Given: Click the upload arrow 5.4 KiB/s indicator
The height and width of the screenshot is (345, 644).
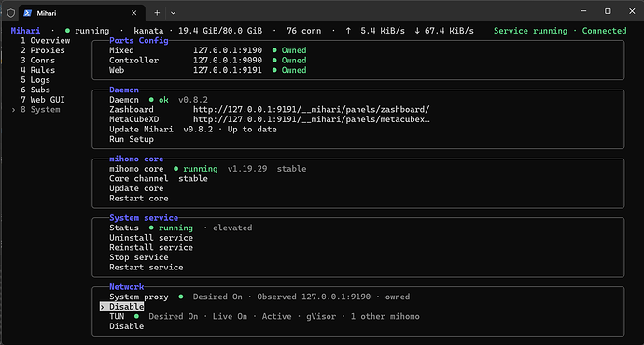Looking at the screenshot, I should pyautogui.click(x=376, y=31).
